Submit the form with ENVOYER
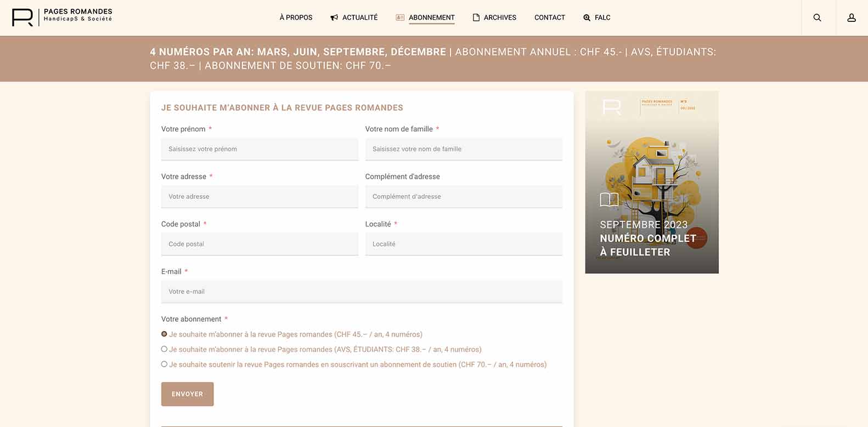The image size is (868, 427). [x=187, y=394]
